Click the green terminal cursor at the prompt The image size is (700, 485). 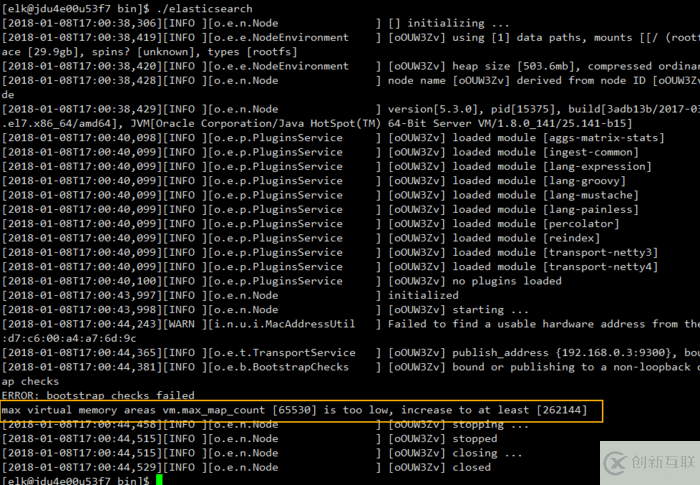159,480
